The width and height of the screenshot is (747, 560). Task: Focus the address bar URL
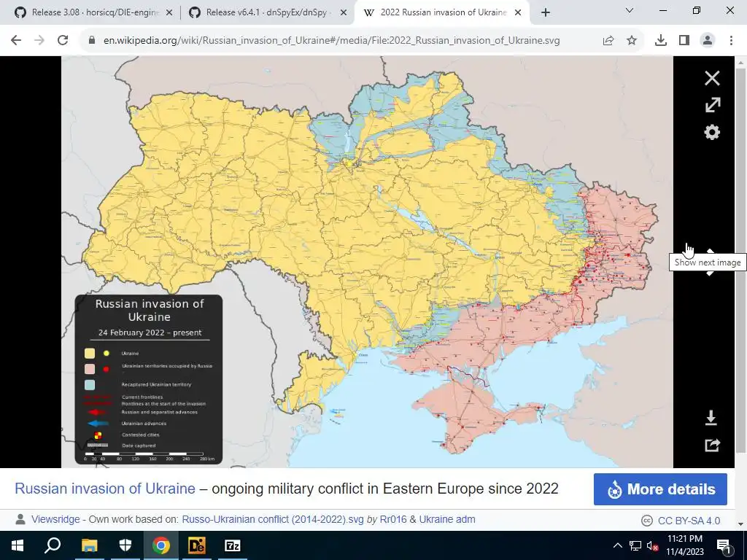tap(332, 41)
